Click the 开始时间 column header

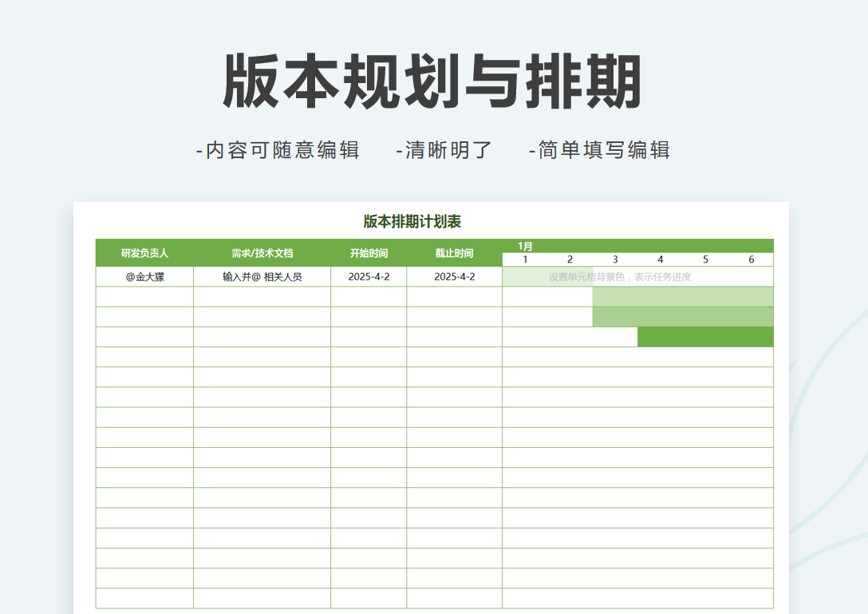click(x=369, y=253)
